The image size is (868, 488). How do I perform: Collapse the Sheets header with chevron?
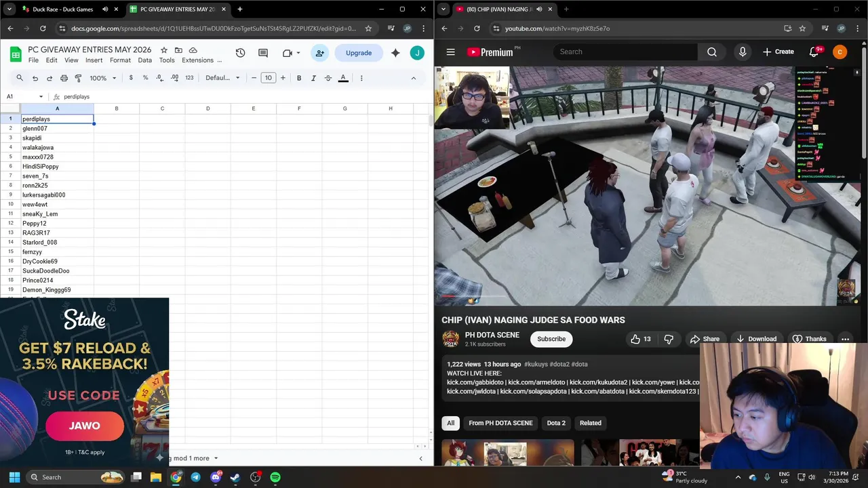[414, 78]
